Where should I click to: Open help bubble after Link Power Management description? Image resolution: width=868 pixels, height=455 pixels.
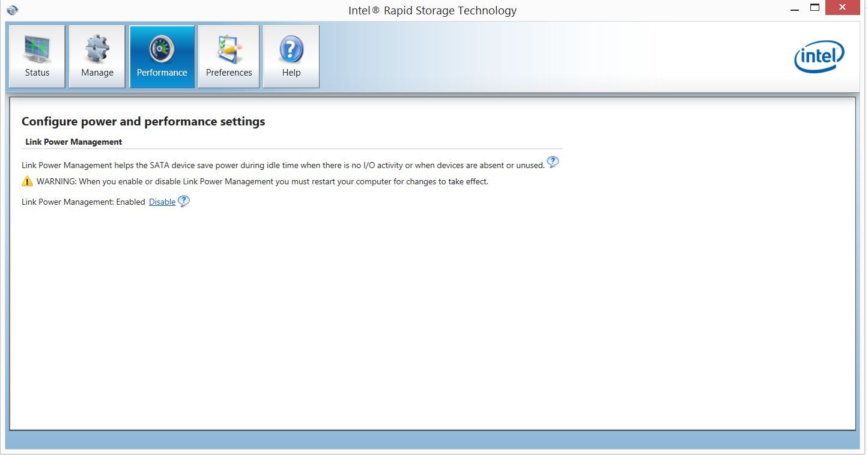(x=553, y=162)
